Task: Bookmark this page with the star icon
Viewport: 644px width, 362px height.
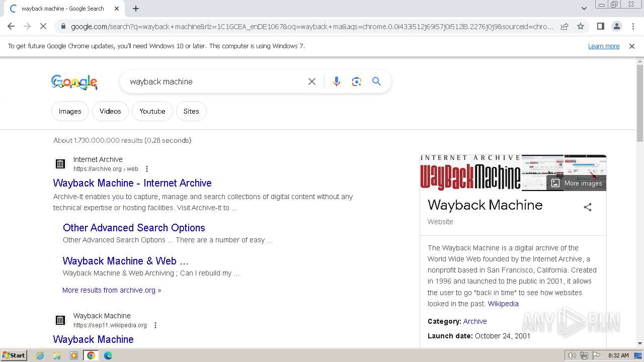Action: pyautogui.click(x=581, y=26)
